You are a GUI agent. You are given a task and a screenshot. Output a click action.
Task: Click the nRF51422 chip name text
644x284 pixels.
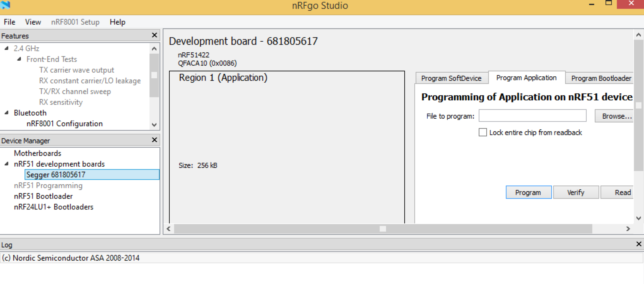click(x=193, y=55)
